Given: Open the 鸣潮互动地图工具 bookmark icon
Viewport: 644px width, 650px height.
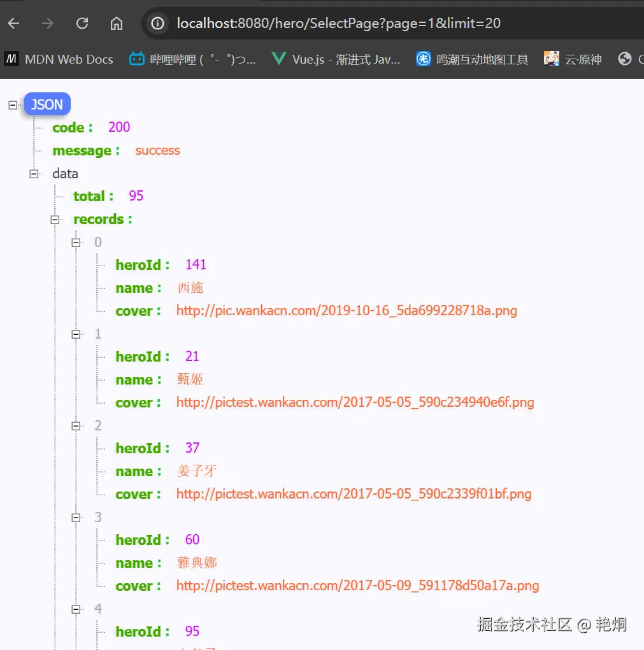Looking at the screenshot, I should [x=424, y=59].
